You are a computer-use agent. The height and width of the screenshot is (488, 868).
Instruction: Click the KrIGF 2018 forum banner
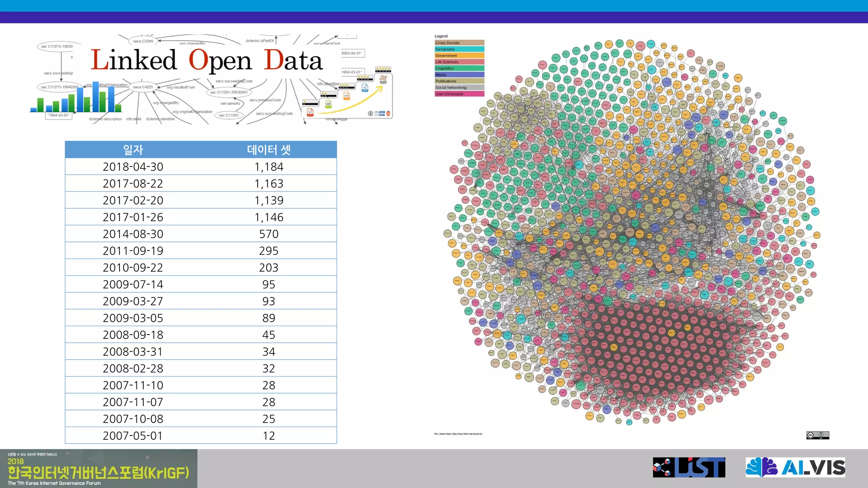98,469
